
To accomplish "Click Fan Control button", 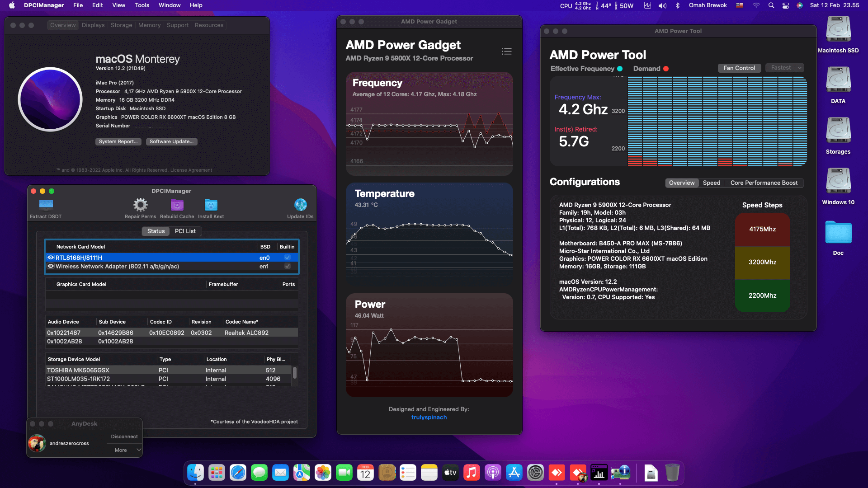I will point(739,68).
